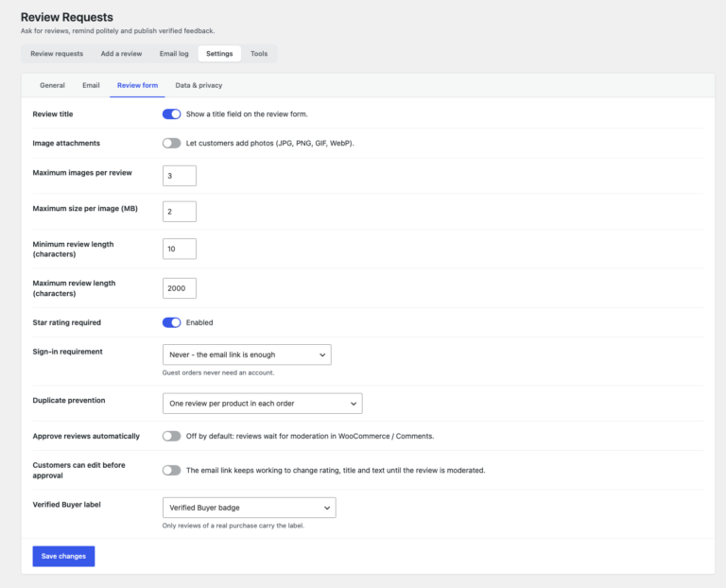Turn on Approve reviews automatically

[x=171, y=436]
